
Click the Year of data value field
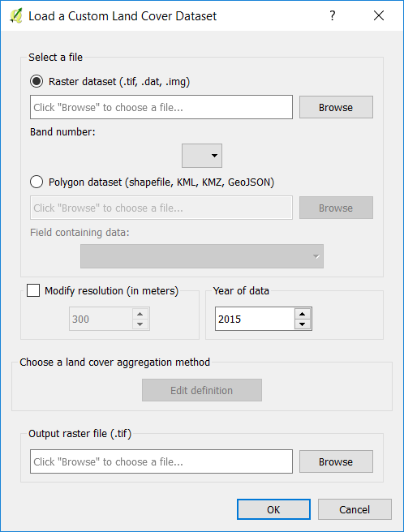(255, 319)
